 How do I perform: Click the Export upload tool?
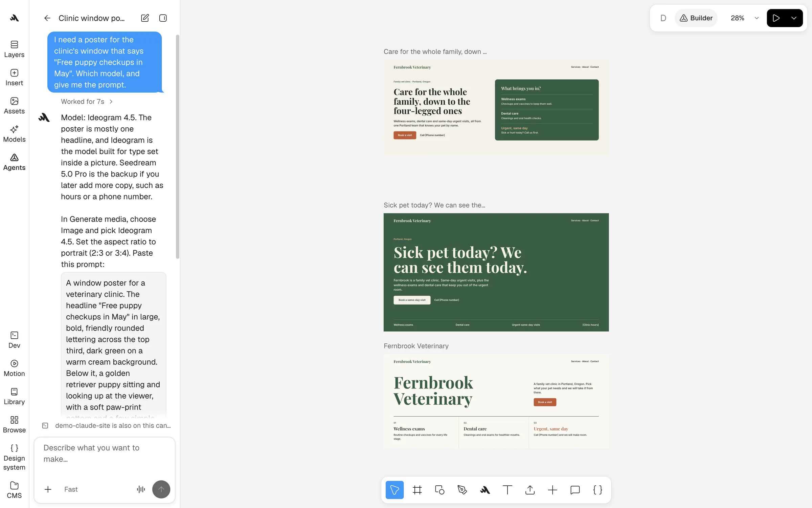(x=530, y=490)
